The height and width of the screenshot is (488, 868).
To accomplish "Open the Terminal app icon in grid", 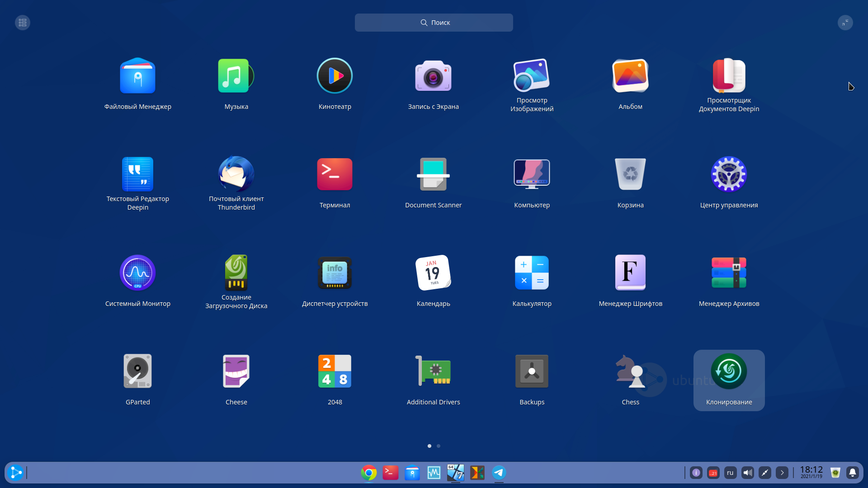I will tap(335, 174).
